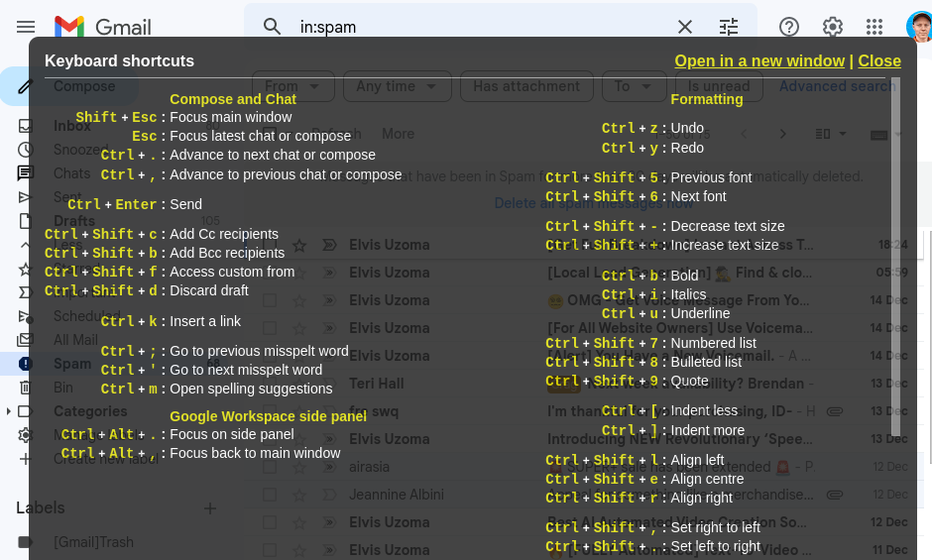Open the Elvis Uzoma 05:59 email
The image size is (932, 560).
tap(585, 273)
